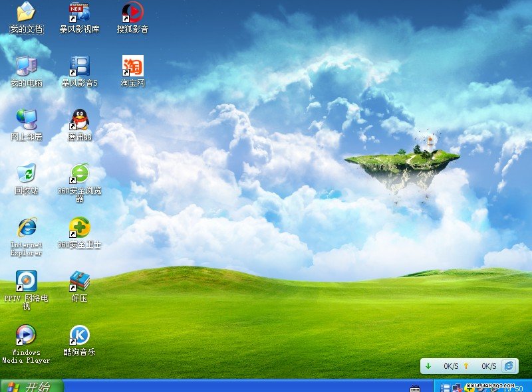Open Internet Explorer desktop icon
The image size is (532, 392).
coord(26,227)
